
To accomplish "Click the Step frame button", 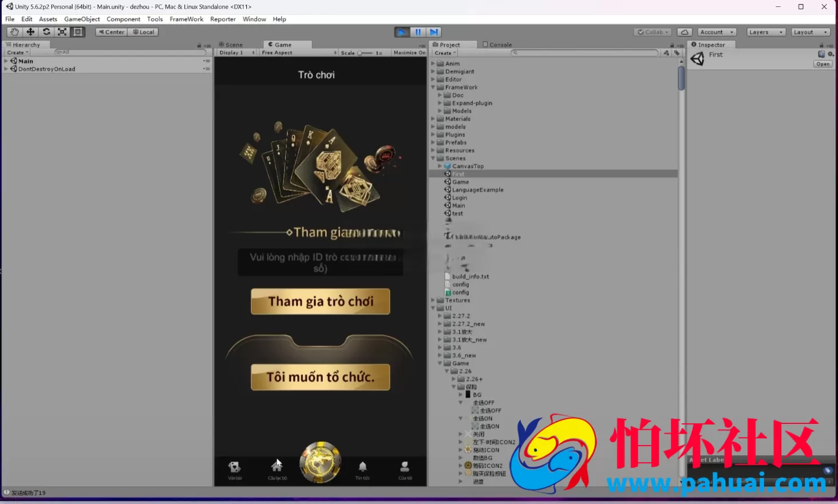I will pos(434,32).
